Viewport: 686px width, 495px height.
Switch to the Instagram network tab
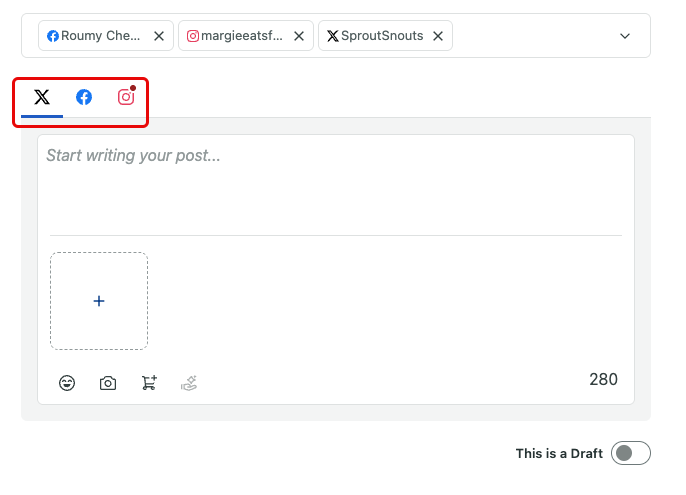tap(126, 96)
